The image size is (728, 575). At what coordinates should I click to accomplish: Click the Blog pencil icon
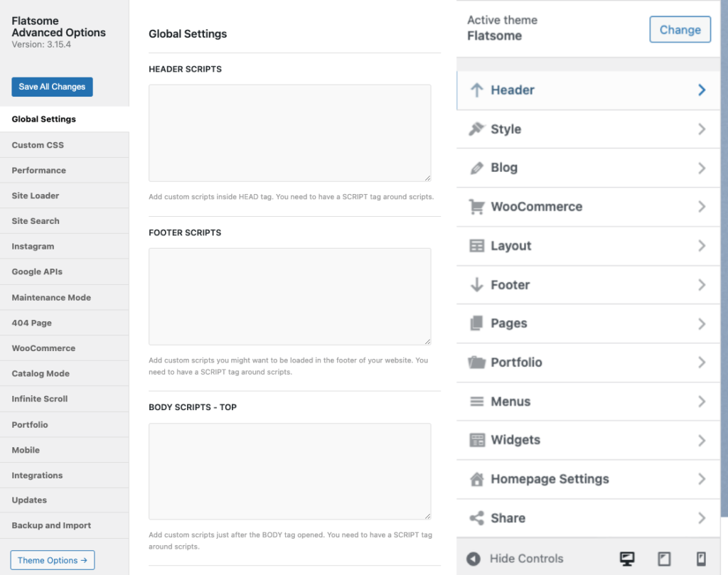[476, 168]
